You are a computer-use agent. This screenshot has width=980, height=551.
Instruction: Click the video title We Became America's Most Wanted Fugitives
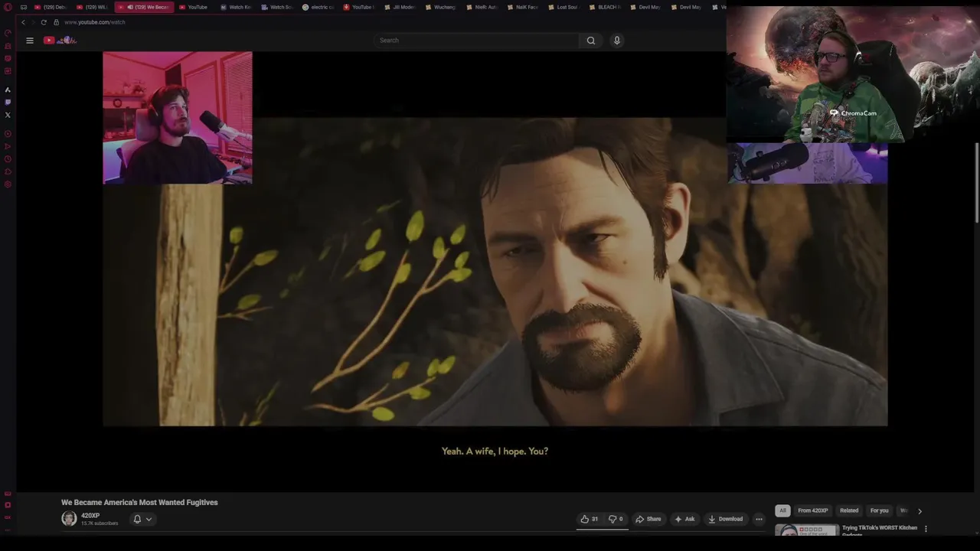[139, 502]
